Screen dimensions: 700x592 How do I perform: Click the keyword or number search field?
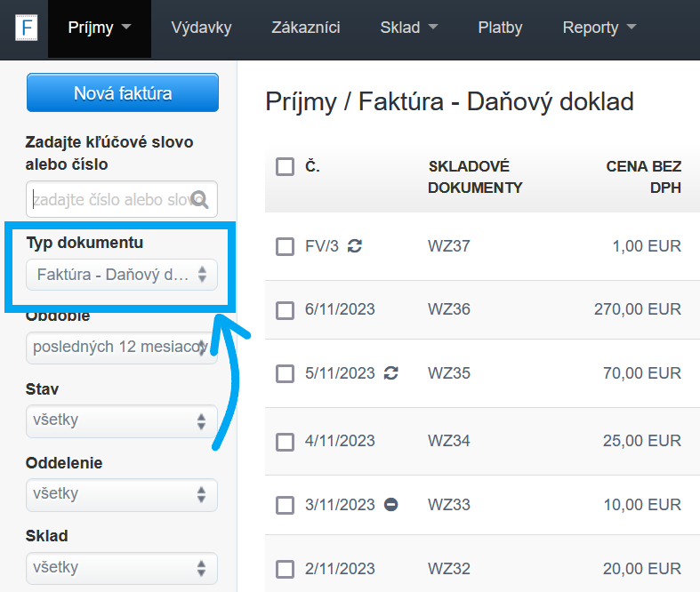110,200
